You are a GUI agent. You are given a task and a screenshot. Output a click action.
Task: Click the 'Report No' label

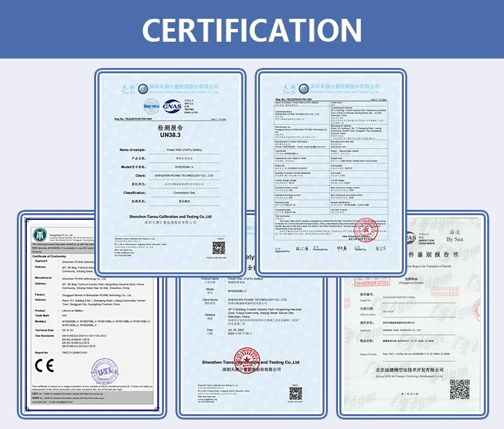42,353
